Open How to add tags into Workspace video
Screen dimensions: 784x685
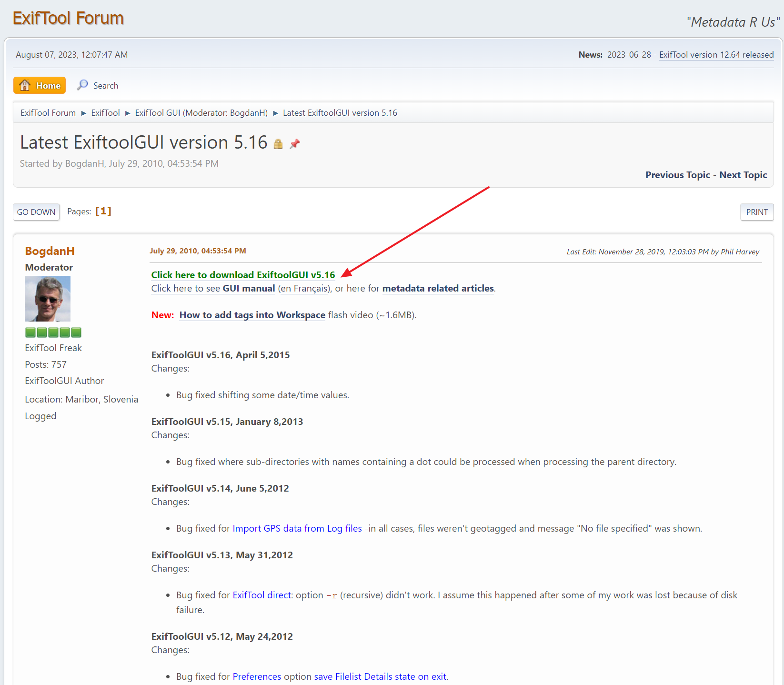252,315
